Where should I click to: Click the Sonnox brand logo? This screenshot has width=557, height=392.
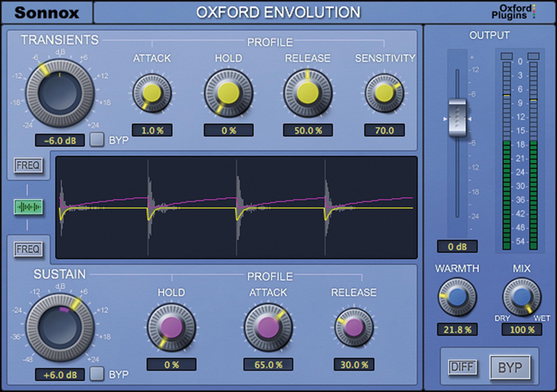pos(46,12)
